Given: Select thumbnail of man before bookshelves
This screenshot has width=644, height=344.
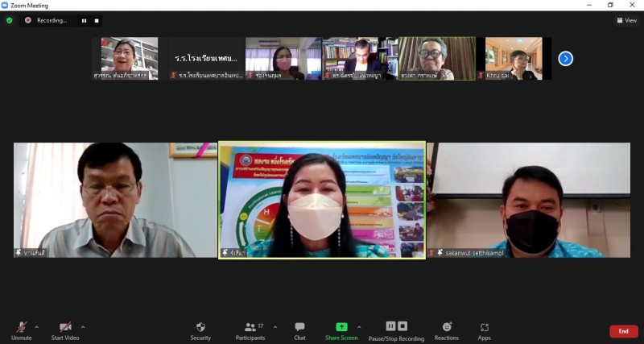Looking at the screenshot, I should click(360, 58).
